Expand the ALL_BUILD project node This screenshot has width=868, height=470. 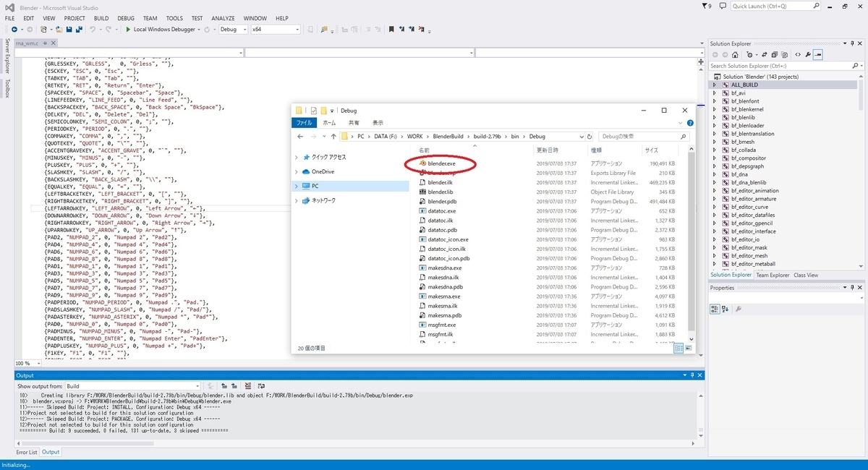(715, 85)
